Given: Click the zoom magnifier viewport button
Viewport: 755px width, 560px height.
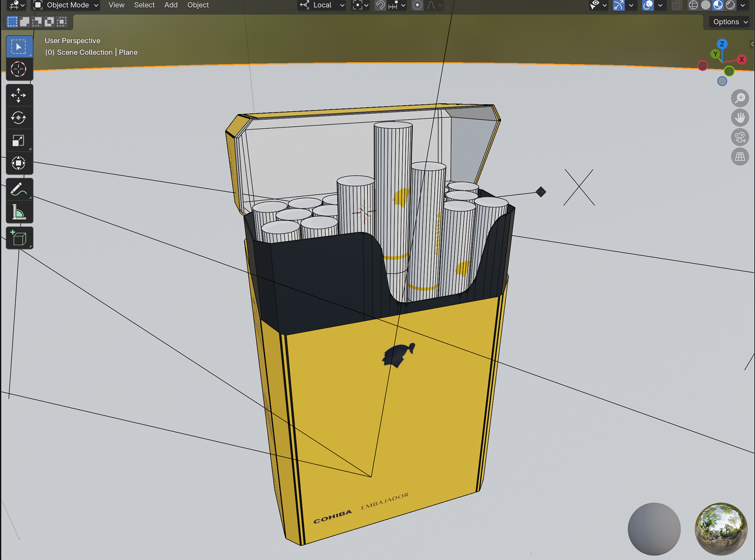Looking at the screenshot, I should pyautogui.click(x=740, y=98).
